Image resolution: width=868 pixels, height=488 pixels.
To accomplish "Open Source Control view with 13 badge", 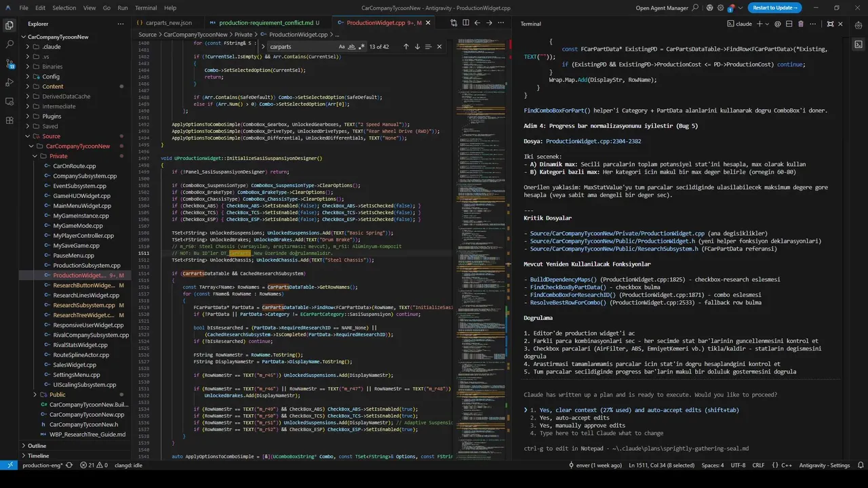I will tap(9, 63).
